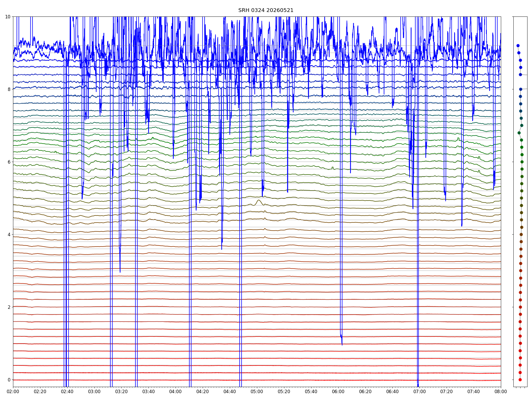Viewport: 532px width, 399px height.
Task: Click the '04:00' time axis label
Action: [x=176, y=392]
